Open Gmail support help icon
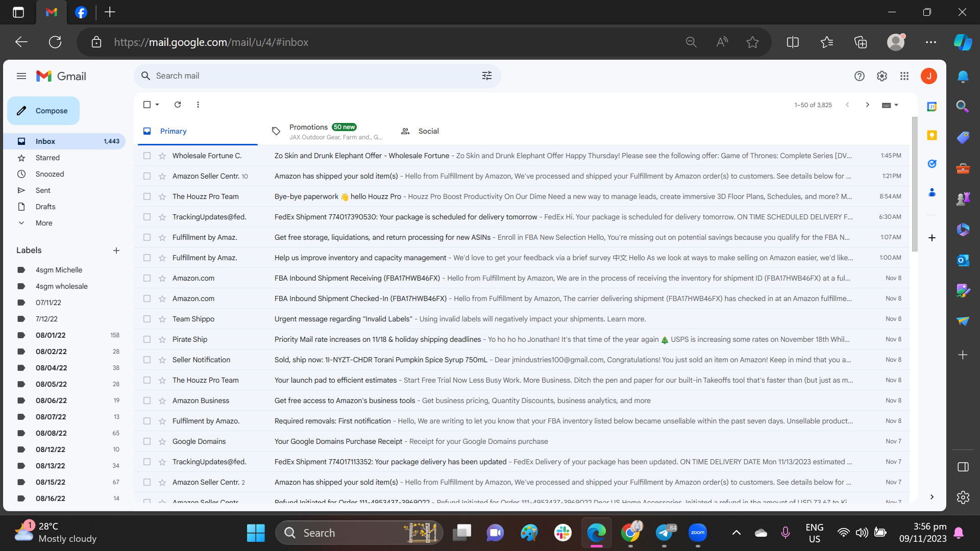The image size is (980, 551). coord(859,76)
